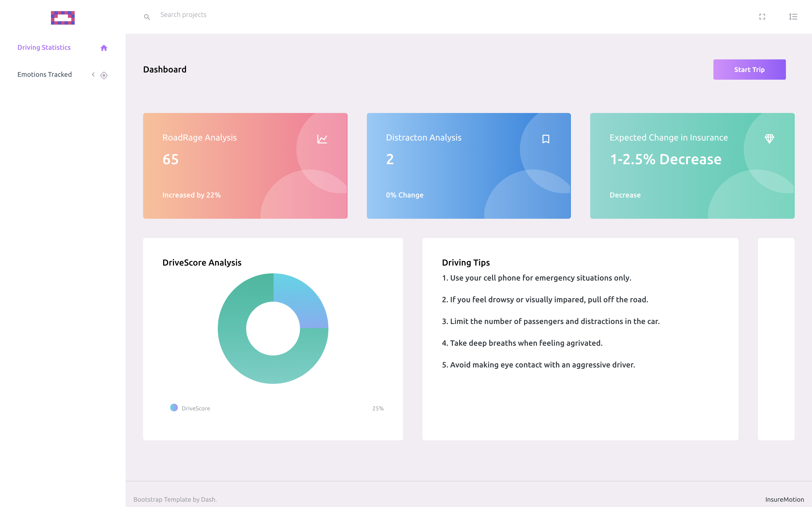Click the target icon beside Emotions Tracked
The width and height of the screenshot is (812, 507).
[104, 75]
